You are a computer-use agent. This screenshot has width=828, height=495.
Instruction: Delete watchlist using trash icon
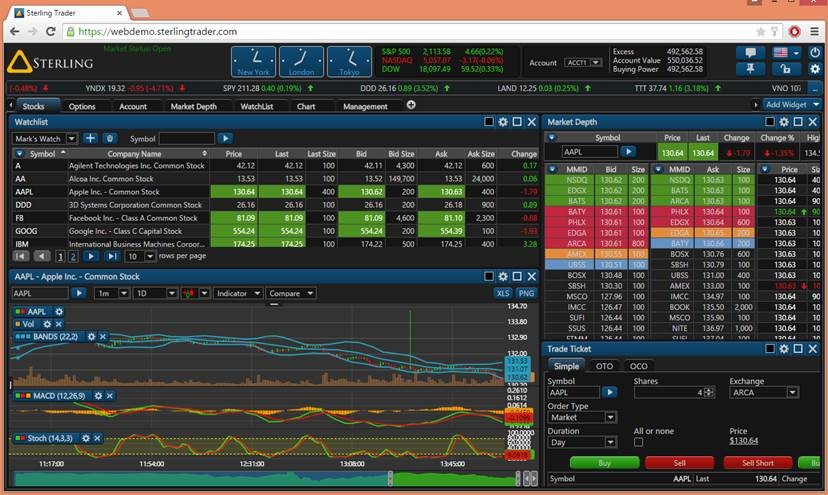tap(109, 138)
